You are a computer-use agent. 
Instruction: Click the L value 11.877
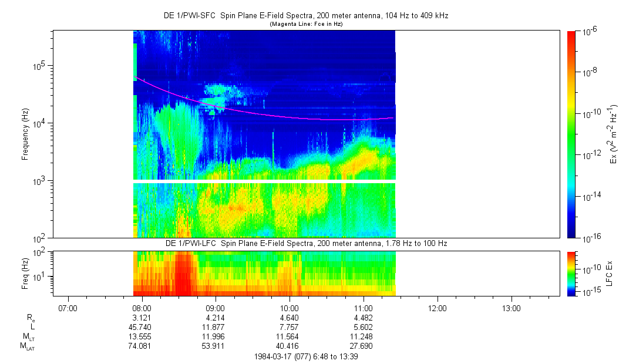214,327
